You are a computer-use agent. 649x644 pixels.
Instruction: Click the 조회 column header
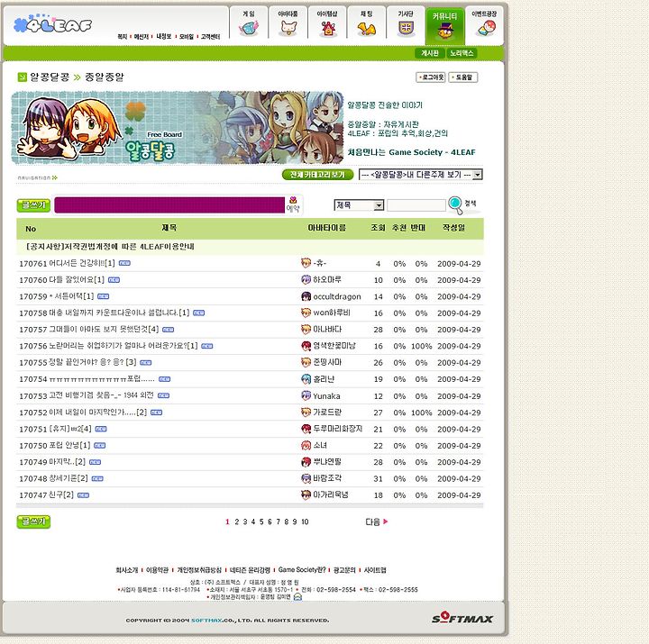pyautogui.click(x=378, y=228)
